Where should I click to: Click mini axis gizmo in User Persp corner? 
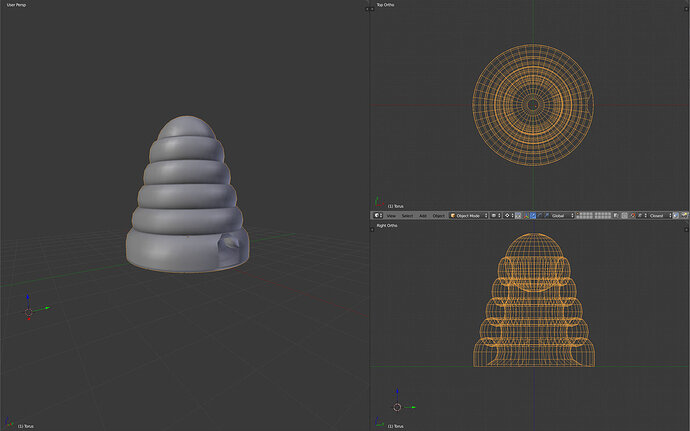coord(9,423)
